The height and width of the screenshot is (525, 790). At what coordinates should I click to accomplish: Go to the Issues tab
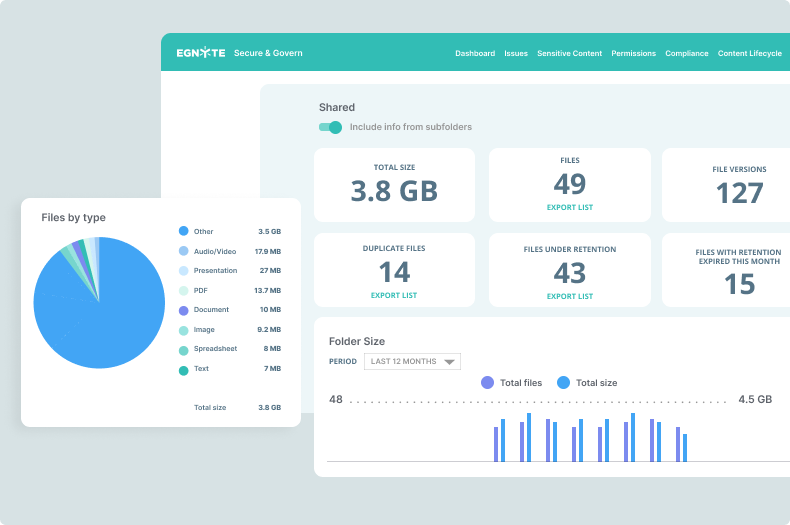click(516, 53)
